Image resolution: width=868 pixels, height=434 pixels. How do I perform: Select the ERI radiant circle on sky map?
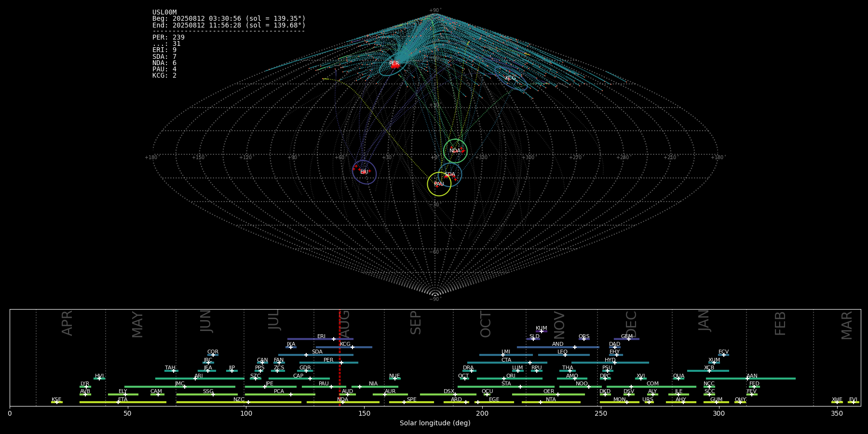[364, 172]
